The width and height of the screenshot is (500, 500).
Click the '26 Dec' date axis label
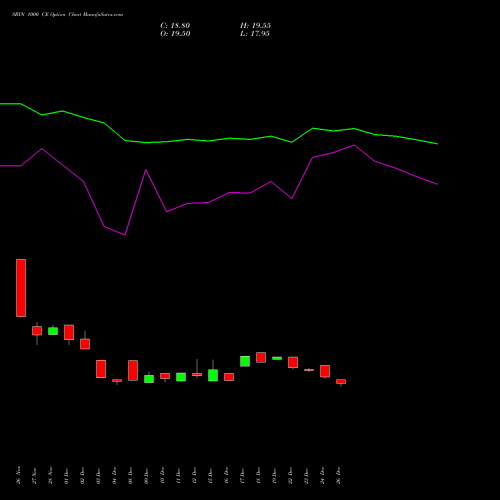(339, 476)
